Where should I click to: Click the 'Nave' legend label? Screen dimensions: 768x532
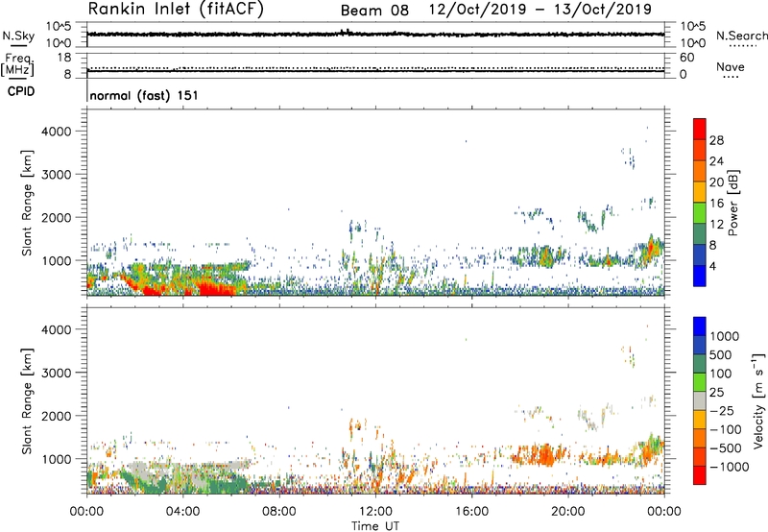(x=730, y=67)
